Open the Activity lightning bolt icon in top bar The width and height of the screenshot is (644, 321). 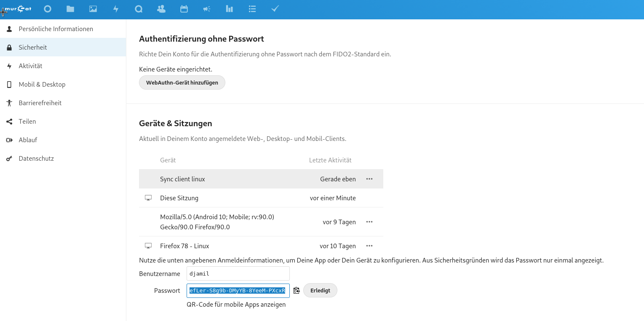[x=116, y=9]
